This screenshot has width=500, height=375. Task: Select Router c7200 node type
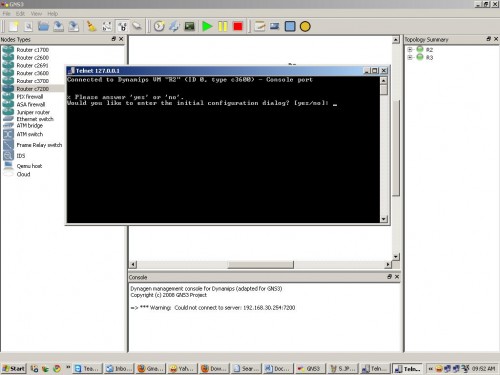tap(33, 89)
